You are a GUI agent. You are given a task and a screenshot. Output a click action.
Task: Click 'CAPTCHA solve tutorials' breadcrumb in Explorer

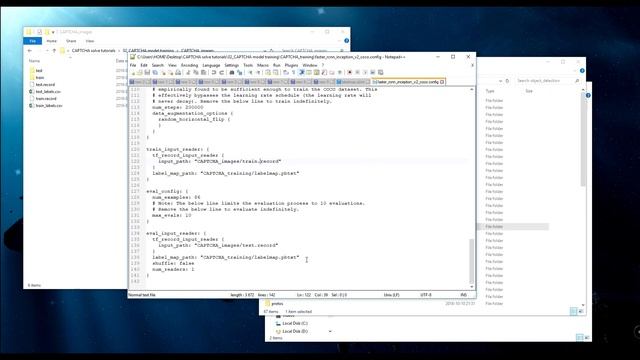click(93, 51)
